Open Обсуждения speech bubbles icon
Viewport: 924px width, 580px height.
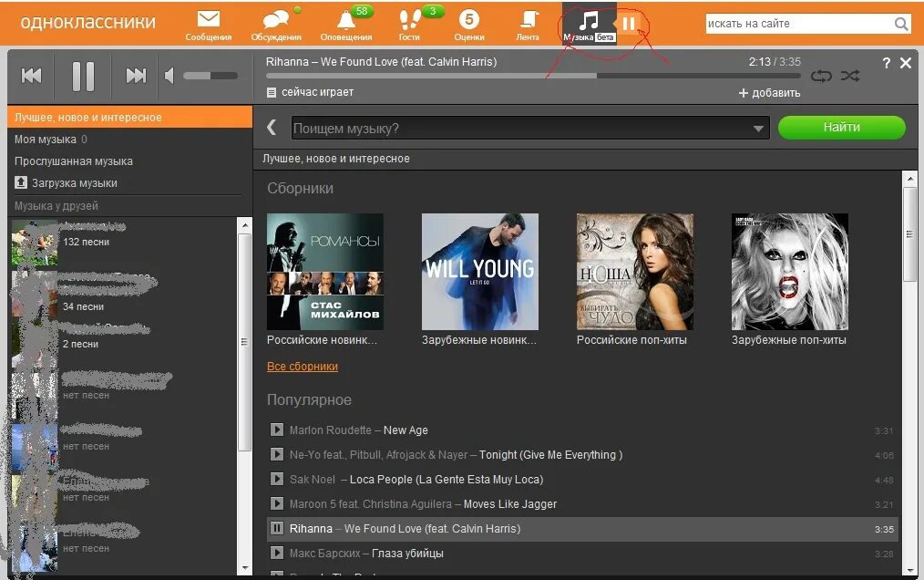click(276, 19)
